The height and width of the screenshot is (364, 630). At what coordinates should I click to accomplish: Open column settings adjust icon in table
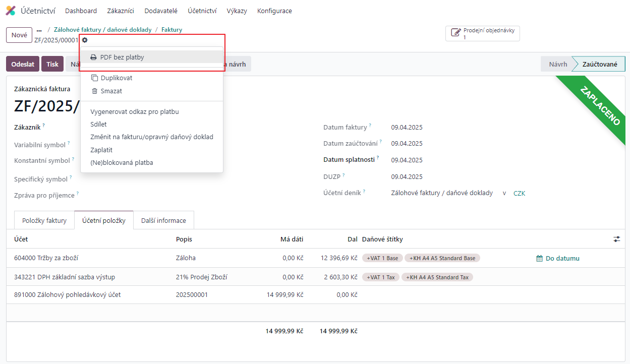pos(616,239)
